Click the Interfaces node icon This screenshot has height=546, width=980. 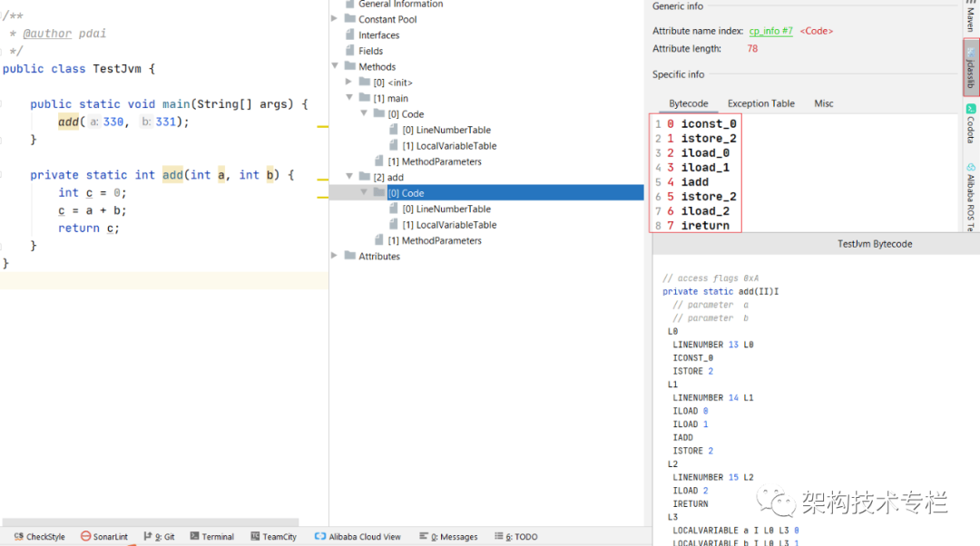click(x=350, y=35)
